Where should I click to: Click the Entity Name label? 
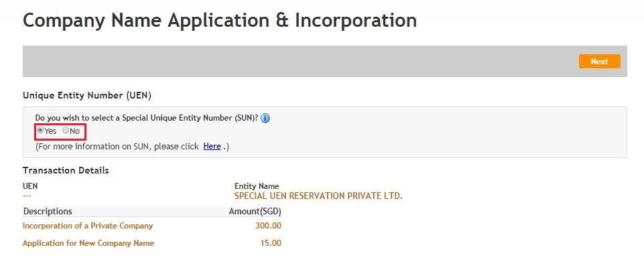257,186
